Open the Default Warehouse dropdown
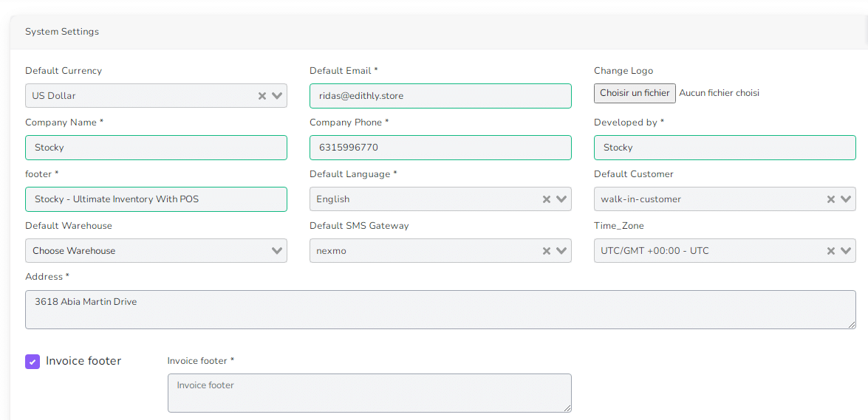The width and height of the screenshot is (868, 420). pos(156,251)
